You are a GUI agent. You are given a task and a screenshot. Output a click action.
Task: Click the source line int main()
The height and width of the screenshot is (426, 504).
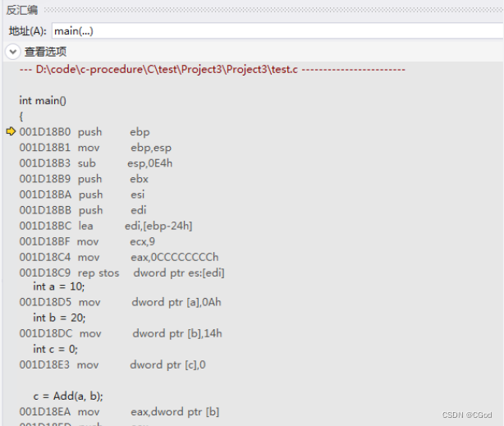(43, 101)
